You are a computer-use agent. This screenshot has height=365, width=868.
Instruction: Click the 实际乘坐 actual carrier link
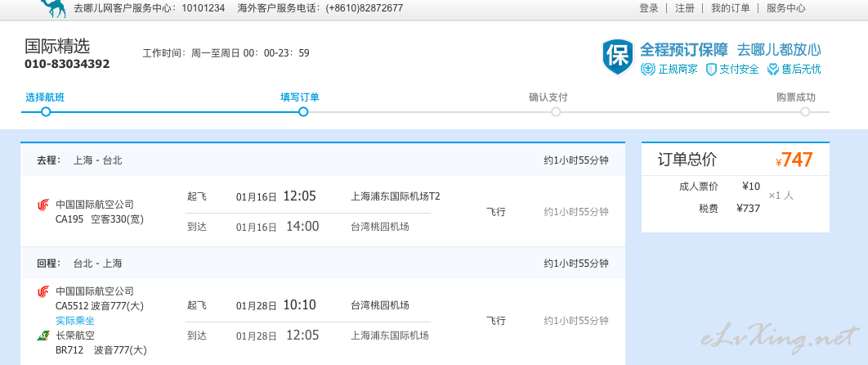click(x=75, y=321)
